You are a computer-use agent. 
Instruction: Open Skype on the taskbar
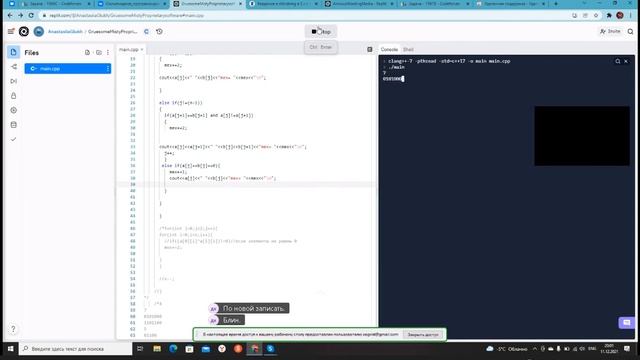pyautogui.click(x=270, y=349)
